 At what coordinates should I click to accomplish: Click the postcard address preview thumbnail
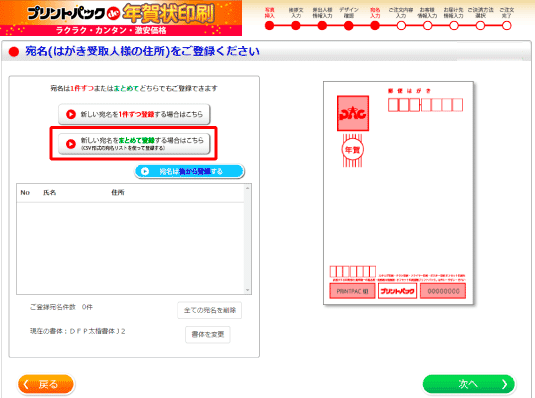[x=398, y=193]
